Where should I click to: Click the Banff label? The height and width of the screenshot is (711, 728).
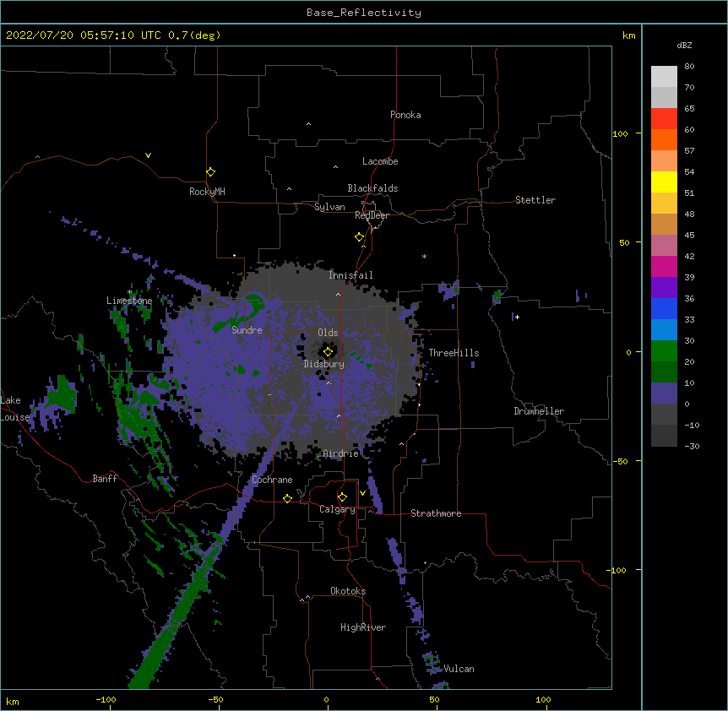point(105,479)
